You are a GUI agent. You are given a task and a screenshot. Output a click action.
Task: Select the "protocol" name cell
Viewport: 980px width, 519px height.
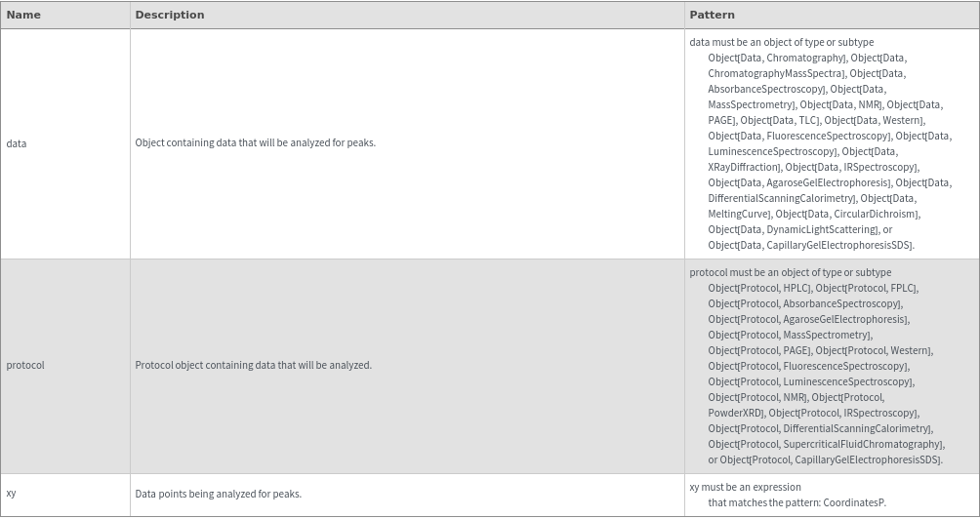25,365
